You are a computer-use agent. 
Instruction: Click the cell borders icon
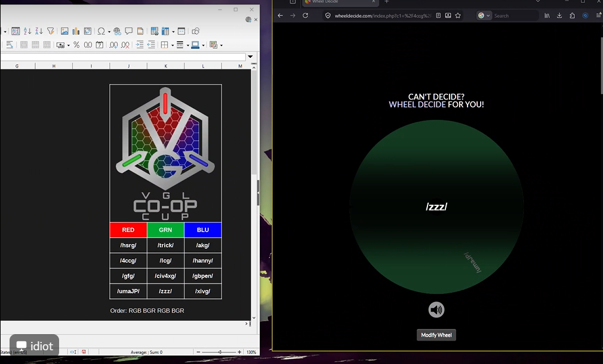tap(165, 45)
